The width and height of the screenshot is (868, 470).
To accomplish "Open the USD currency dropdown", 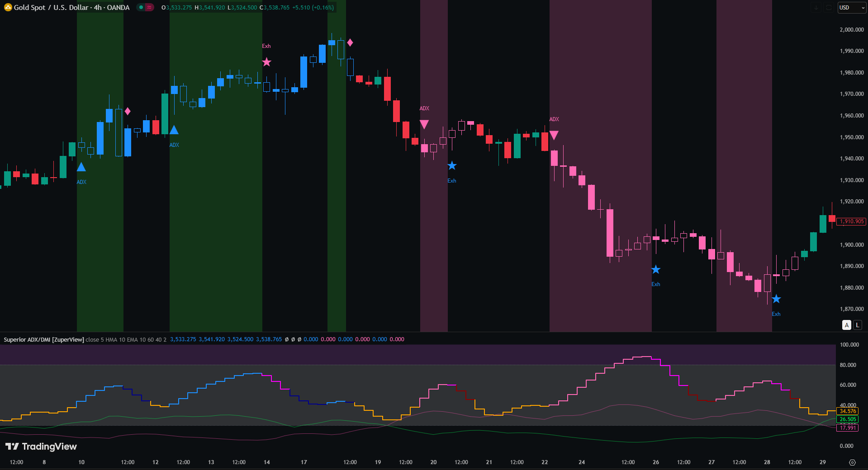I will click(852, 7).
